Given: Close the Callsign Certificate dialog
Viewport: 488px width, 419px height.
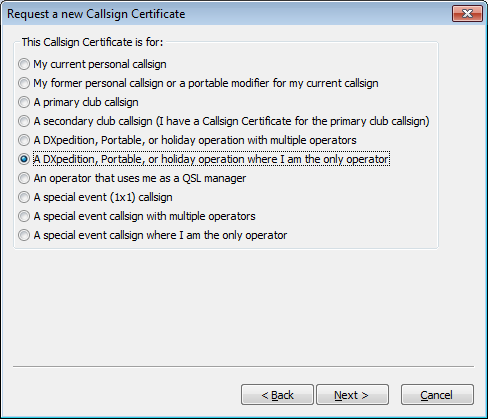Looking at the screenshot, I should coord(467,14).
